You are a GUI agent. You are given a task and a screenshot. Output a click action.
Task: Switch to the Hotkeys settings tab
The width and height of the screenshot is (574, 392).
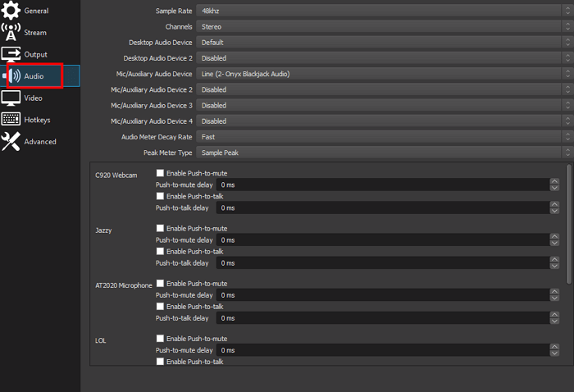[x=37, y=120]
